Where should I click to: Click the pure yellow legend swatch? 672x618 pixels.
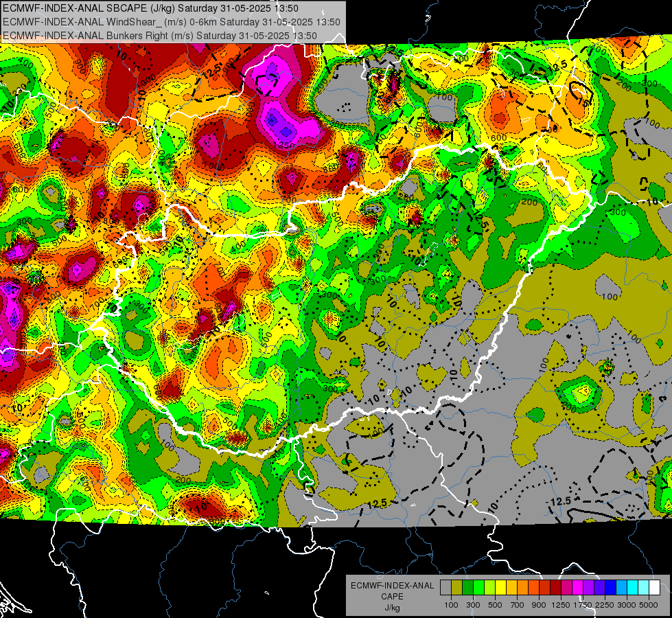(500, 588)
